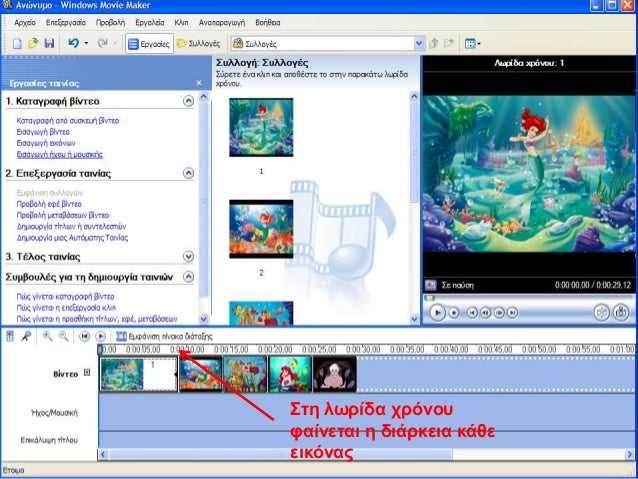Click the preview monitor seek bar
The width and height of the screenshot is (638, 479).
coord(528,298)
